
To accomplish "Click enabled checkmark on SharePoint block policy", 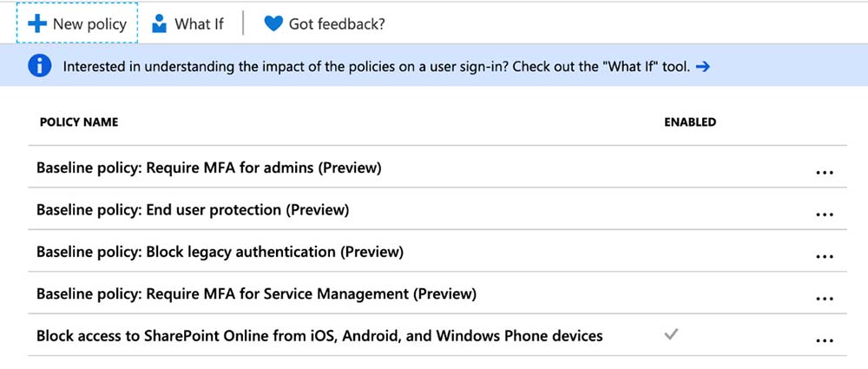I will coord(670,334).
